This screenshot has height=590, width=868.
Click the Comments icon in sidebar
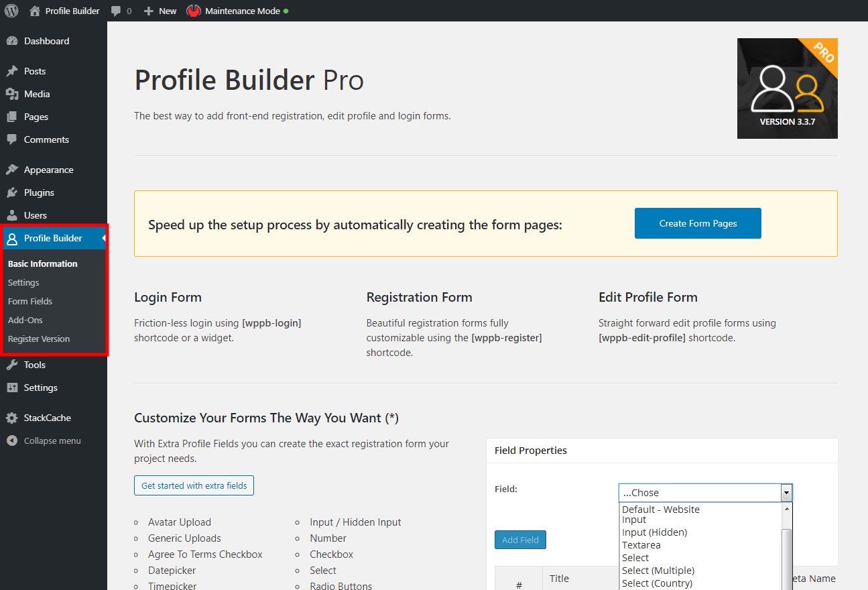pyautogui.click(x=12, y=139)
